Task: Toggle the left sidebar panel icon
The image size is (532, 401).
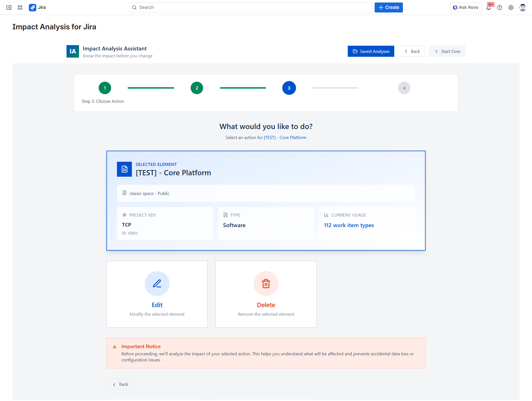Action: pos(9,7)
